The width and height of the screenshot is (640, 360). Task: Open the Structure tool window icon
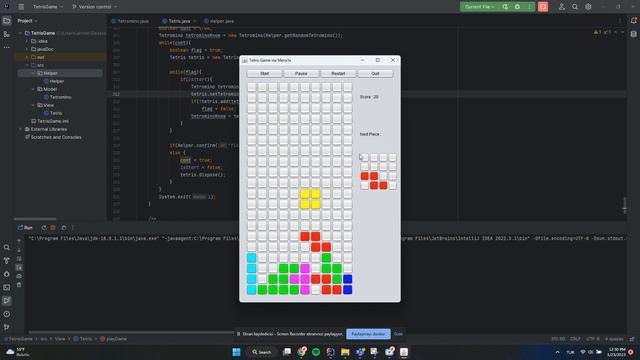click(x=7, y=34)
